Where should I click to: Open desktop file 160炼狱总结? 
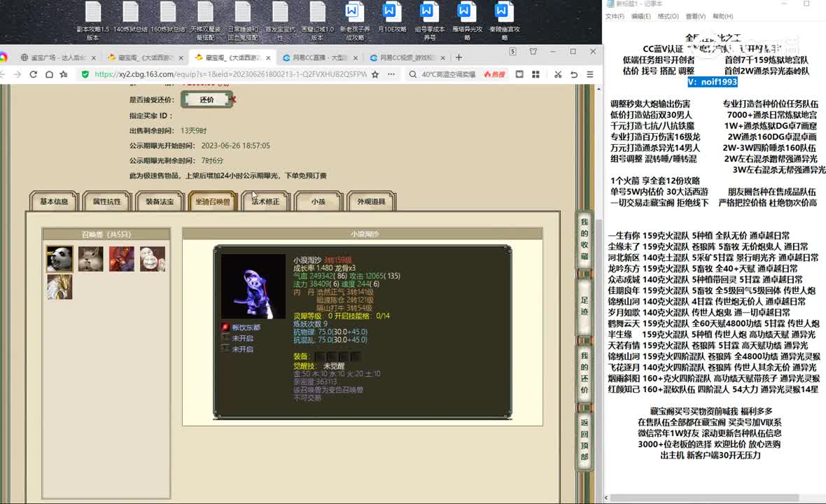click(167, 18)
